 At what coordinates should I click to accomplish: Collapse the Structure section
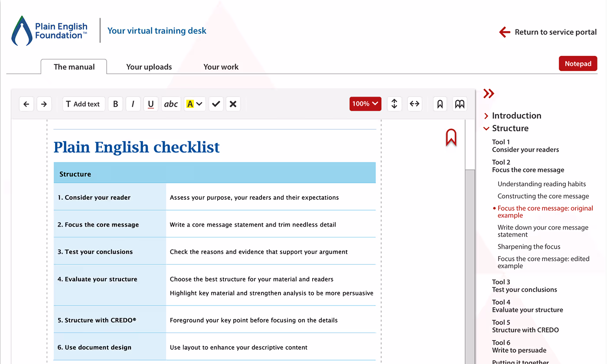[x=506, y=128]
